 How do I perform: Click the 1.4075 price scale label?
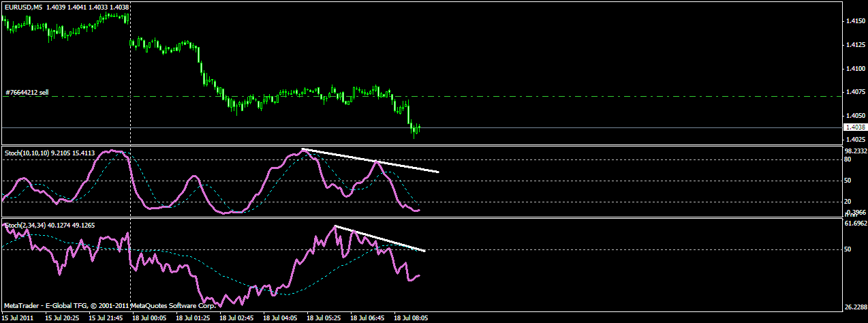click(855, 92)
